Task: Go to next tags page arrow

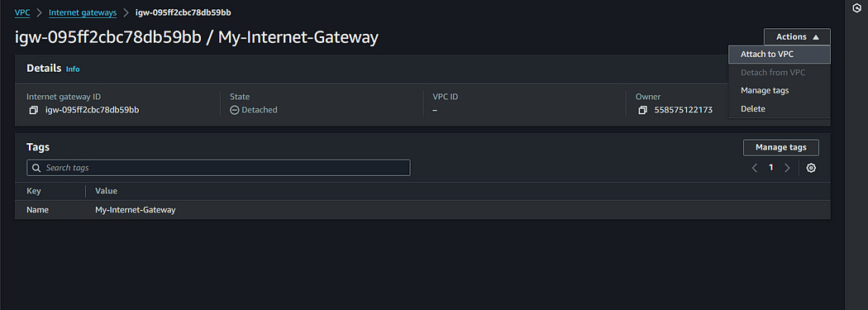Action: 787,168
